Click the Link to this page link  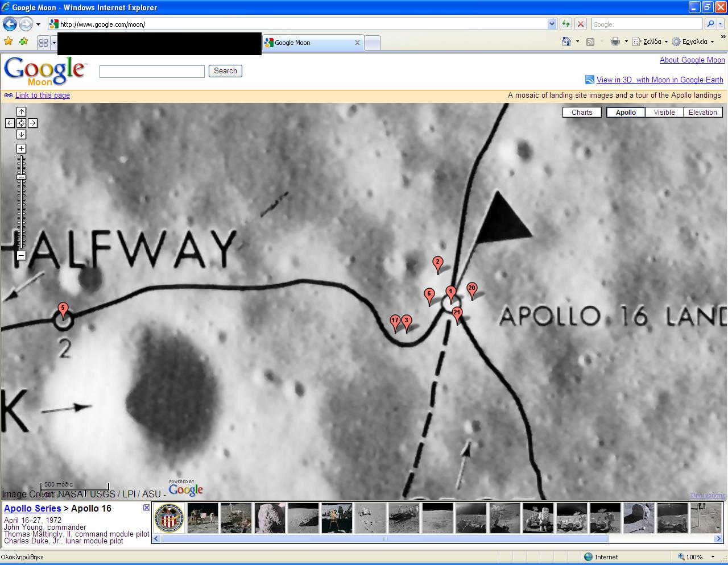43,95
